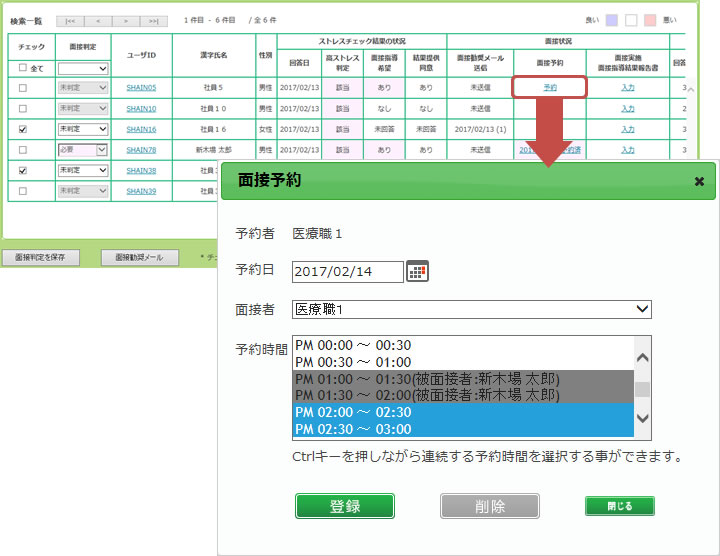Click the 入力 link in the SHAIN05 row
Image resolution: width=720 pixels, height=556 pixels.
tap(628, 87)
